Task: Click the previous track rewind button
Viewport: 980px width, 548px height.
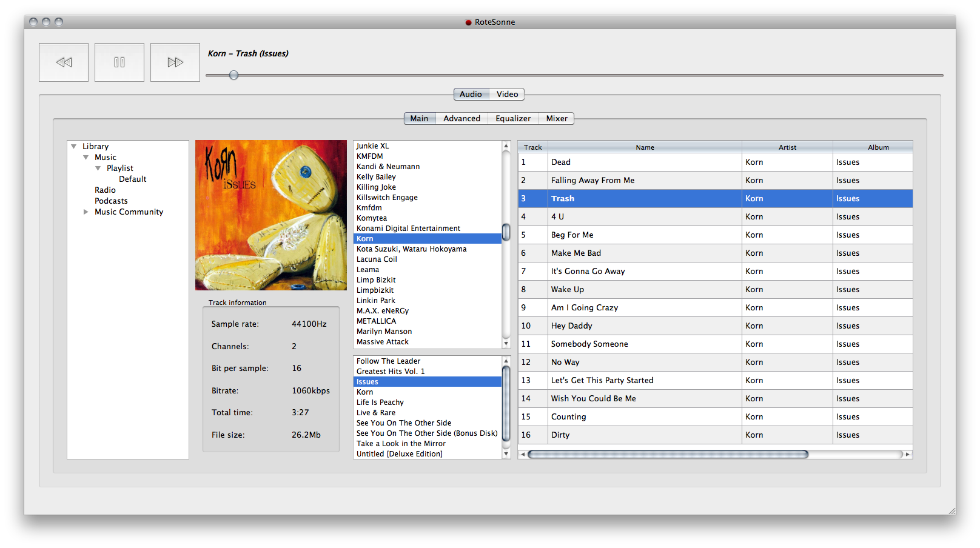Action: pos(64,62)
